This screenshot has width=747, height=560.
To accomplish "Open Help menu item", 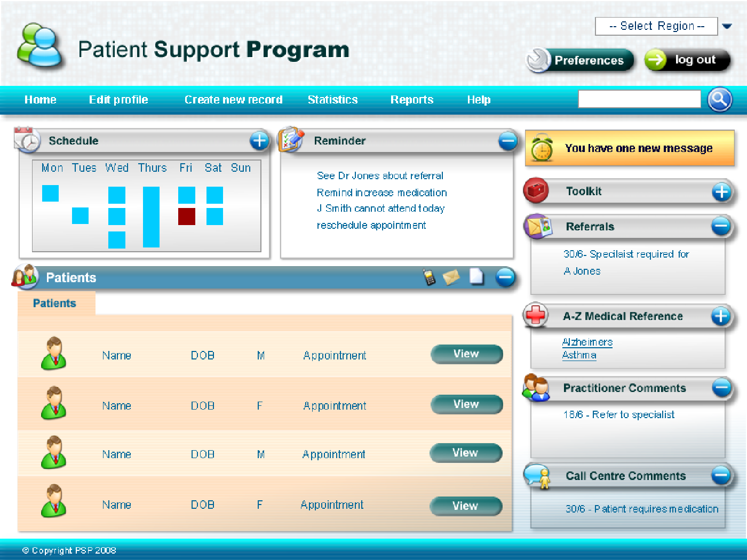I will [479, 100].
